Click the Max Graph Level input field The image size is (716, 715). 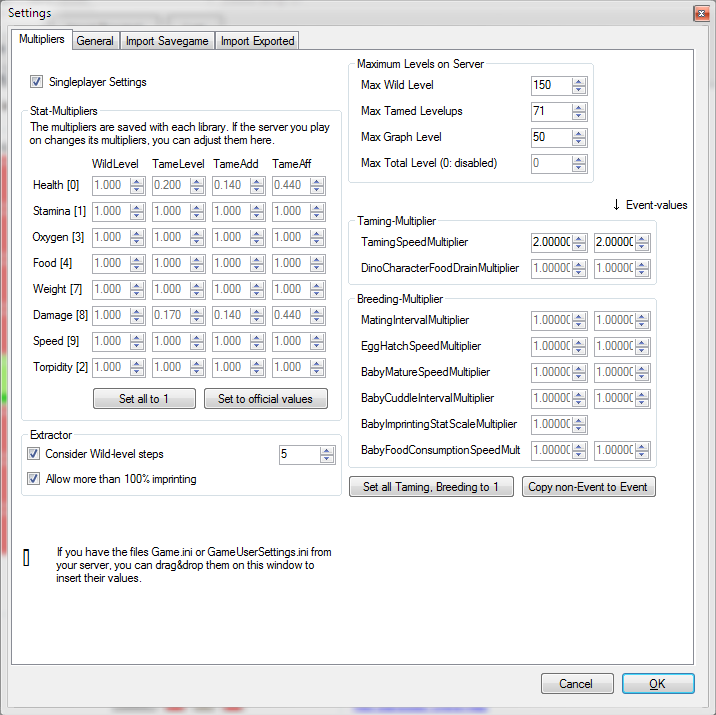click(x=552, y=137)
